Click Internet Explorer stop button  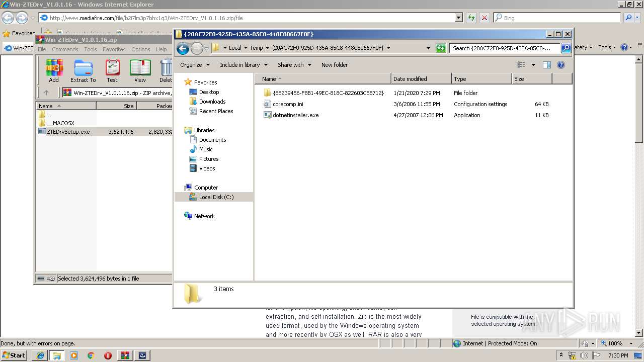pos(485,18)
